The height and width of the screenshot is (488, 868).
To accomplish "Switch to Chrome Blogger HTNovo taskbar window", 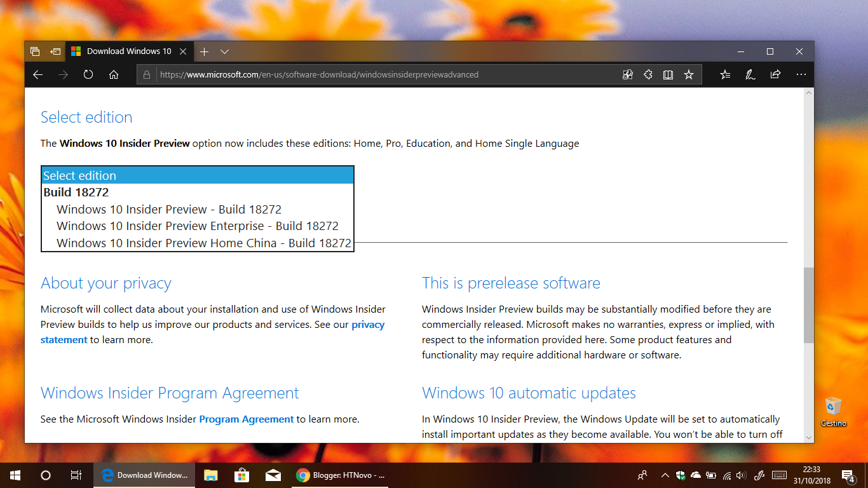I will tap(340, 475).
